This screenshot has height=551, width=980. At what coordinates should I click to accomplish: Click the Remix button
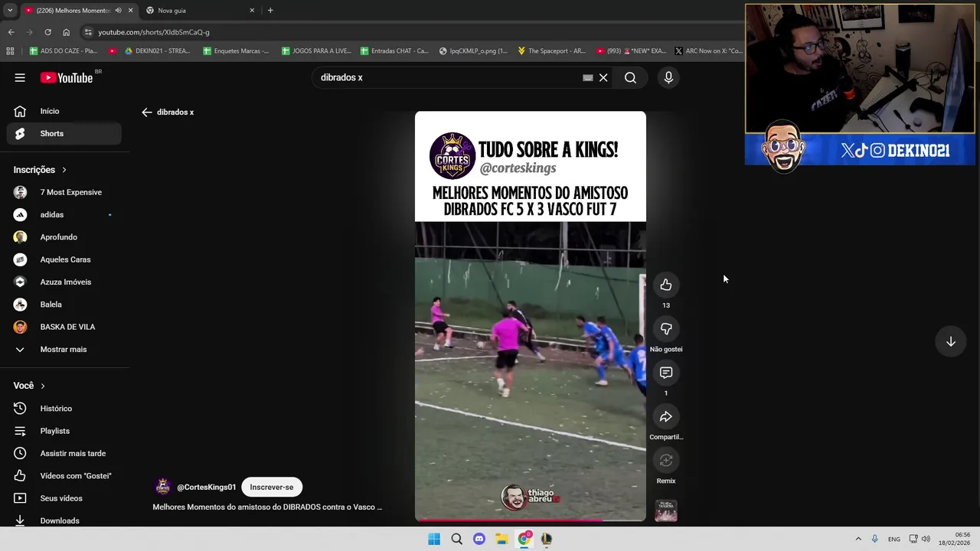pyautogui.click(x=666, y=460)
